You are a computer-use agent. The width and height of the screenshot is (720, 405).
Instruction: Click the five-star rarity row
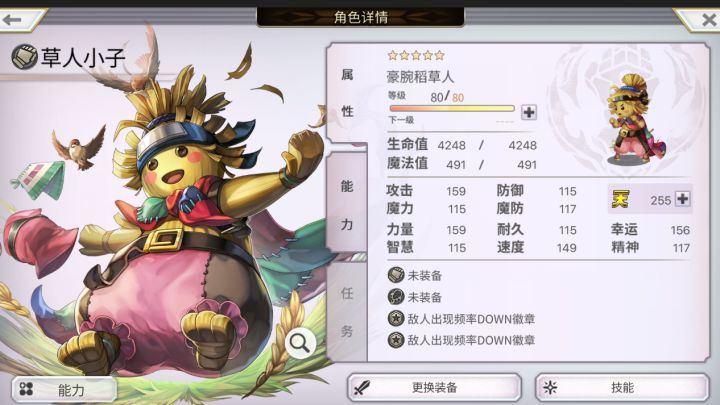[x=416, y=56]
